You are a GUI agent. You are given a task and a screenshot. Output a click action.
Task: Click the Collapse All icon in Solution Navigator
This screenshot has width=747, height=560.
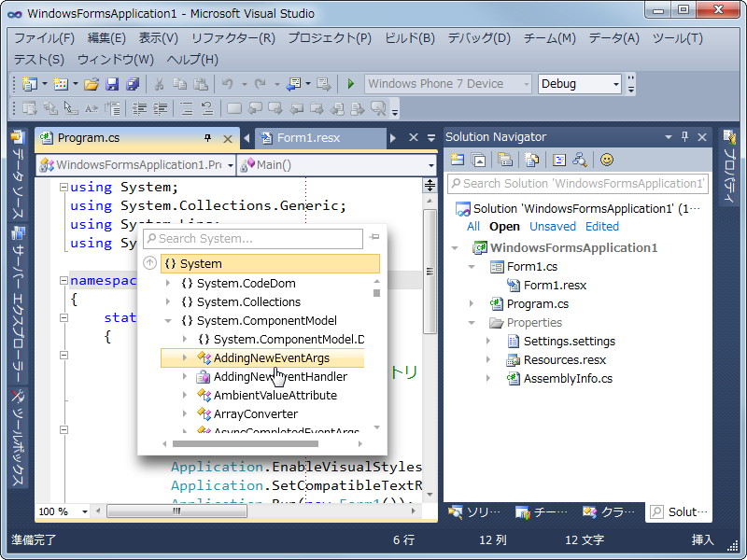coord(478,160)
